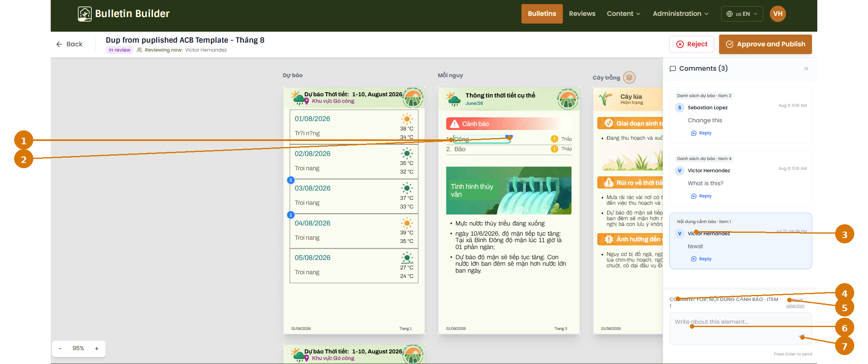Click the cloudy weather icon for 05/08/2026

coord(407,258)
